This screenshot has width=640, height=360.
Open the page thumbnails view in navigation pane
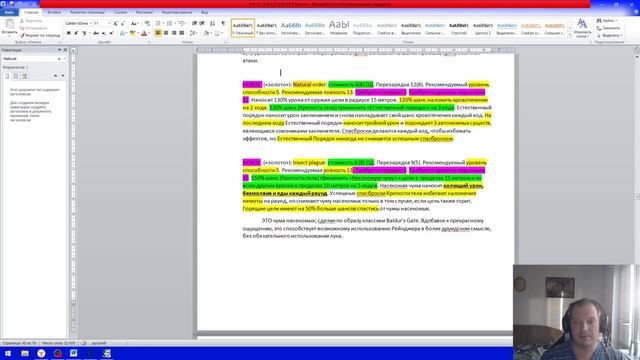(x=16, y=76)
